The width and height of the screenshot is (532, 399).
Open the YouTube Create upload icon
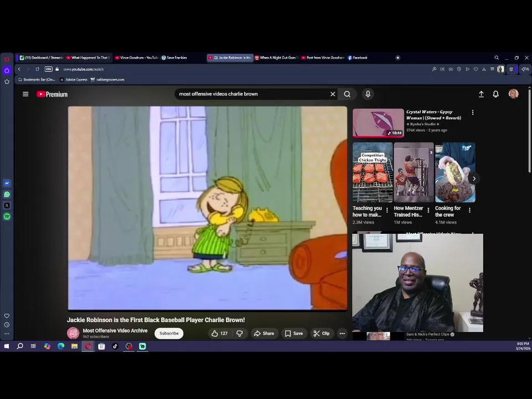pyautogui.click(x=481, y=94)
